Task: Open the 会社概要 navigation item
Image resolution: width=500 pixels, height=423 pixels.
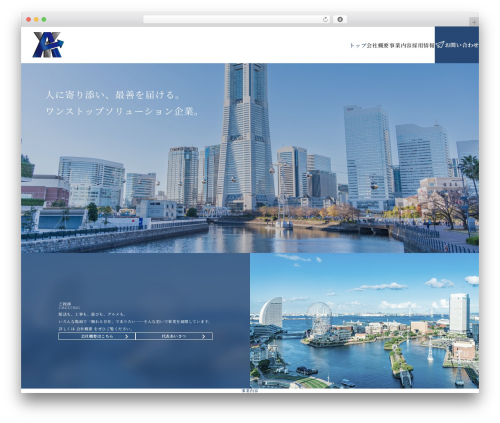Action: 378,45
